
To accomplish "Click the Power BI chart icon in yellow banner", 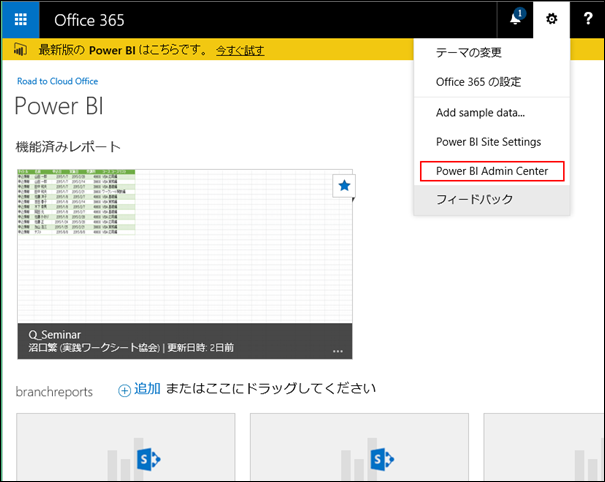I will click(x=20, y=49).
